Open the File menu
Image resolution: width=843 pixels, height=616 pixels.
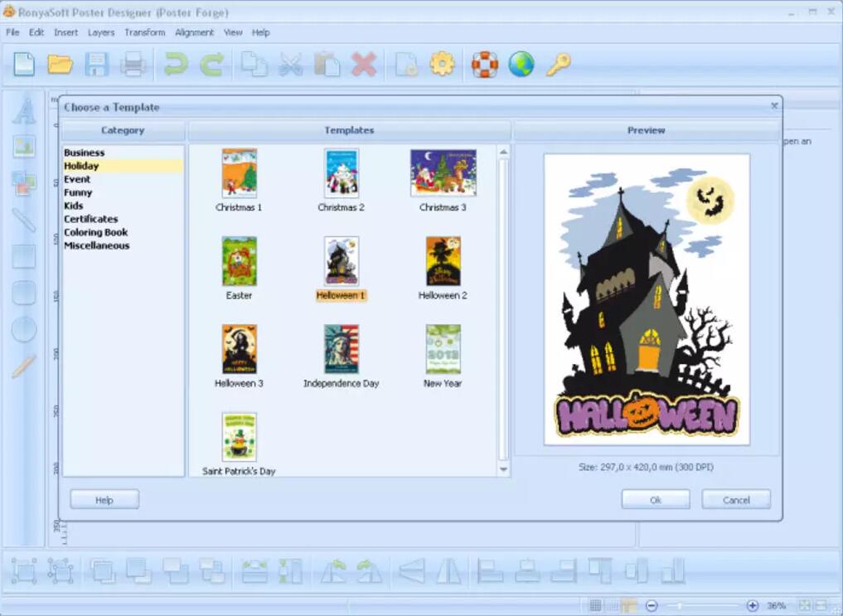click(x=13, y=32)
